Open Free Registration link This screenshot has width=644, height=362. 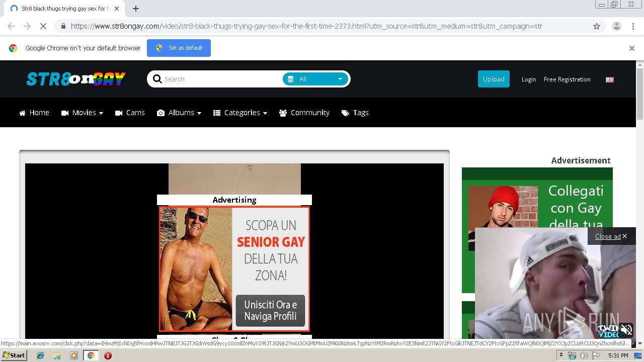pyautogui.click(x=567, y=79)
